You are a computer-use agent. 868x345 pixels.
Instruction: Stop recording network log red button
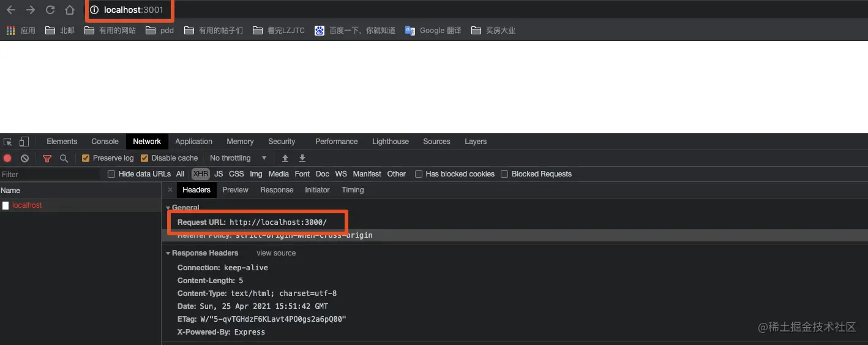(7, 158)
